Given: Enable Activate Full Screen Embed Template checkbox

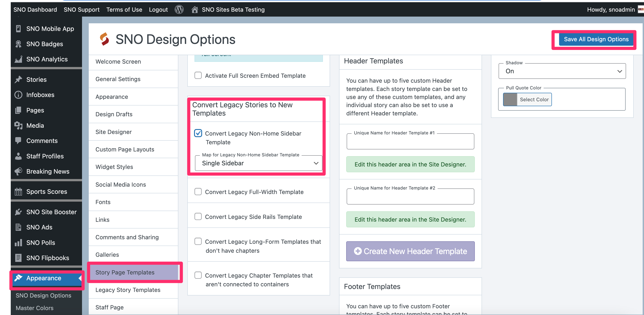Looking at the screenshot, I should (198, 76).
